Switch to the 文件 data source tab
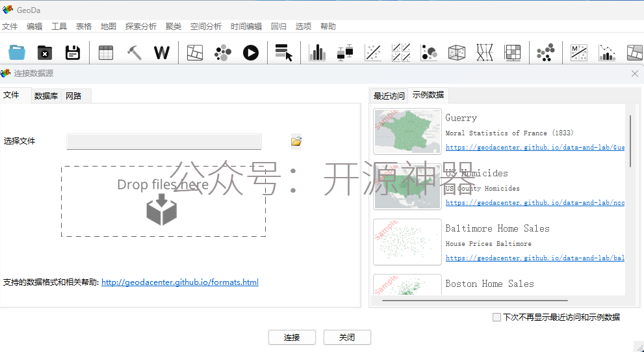Viewport: 644px width, 352px height. (x=16, y=95)
